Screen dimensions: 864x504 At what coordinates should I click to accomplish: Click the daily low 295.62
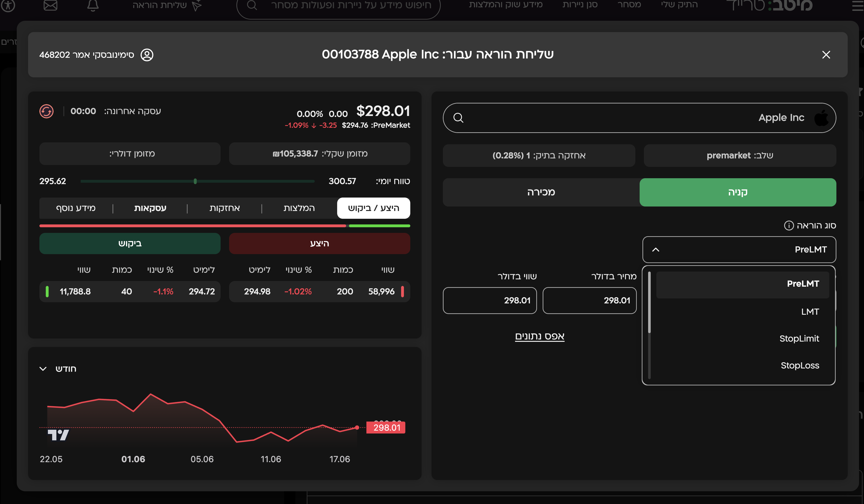[52, 181]
